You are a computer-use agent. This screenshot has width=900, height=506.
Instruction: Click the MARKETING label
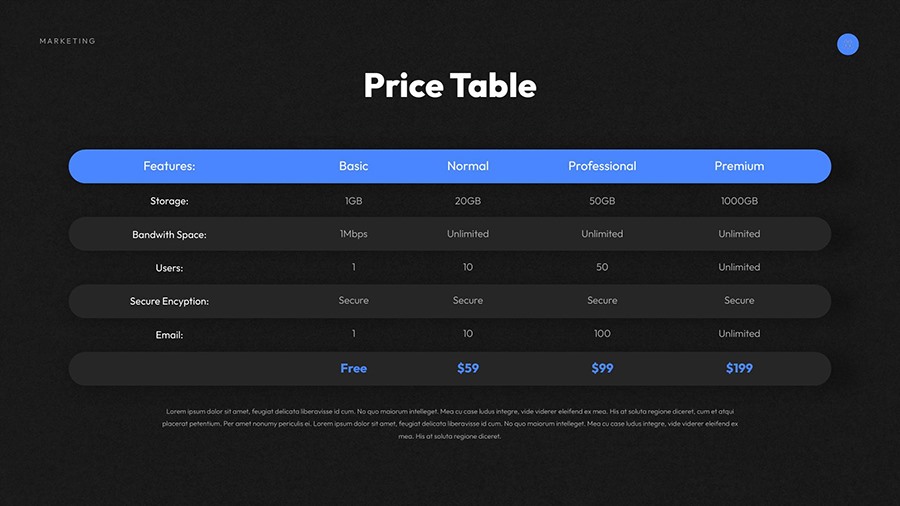click(68, 41)
